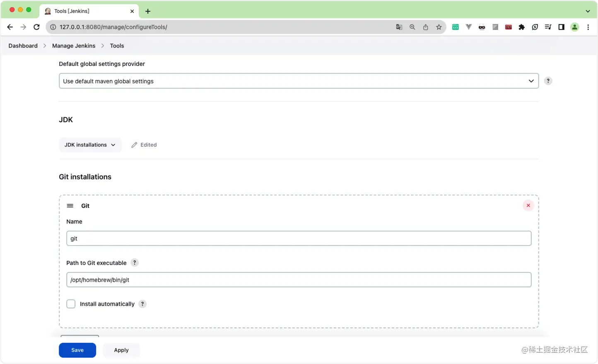Show help for Path to Git executable
The height and width of the screenshot is (364, 598).
point(135,263)
